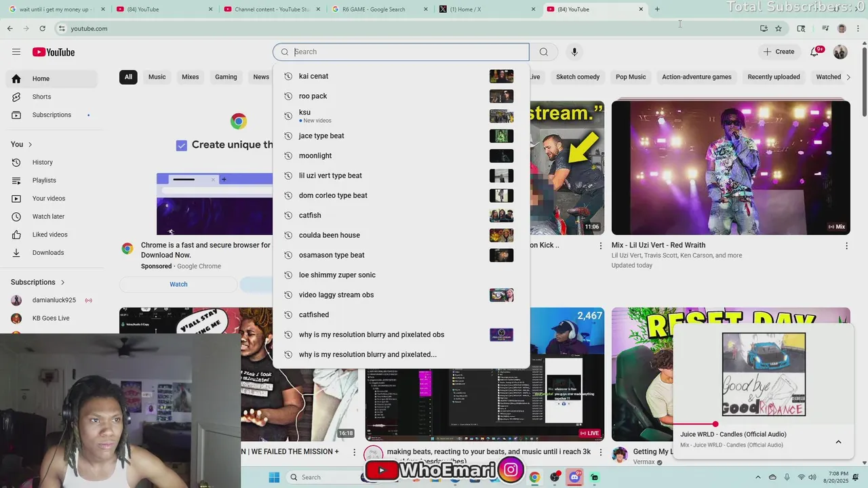The width and height of the screenshot is (868, 488).
Task: Expand the mini player chevron
Action: click(838, 442)
